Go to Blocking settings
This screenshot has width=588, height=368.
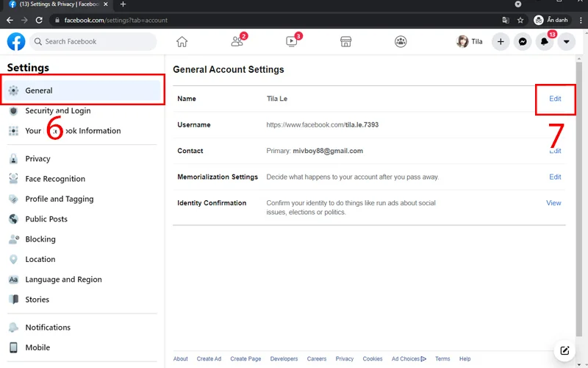(40, 239)
